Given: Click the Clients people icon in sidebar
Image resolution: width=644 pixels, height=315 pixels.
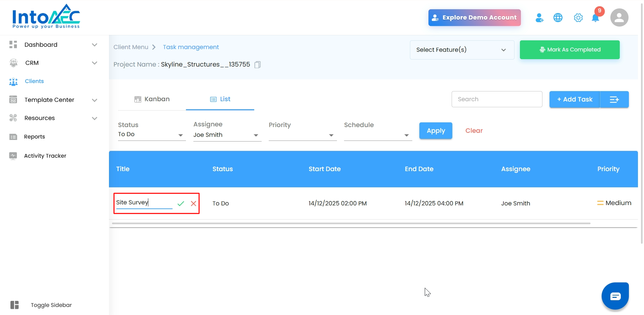Looking at the screenshot, I should (13, 81).
